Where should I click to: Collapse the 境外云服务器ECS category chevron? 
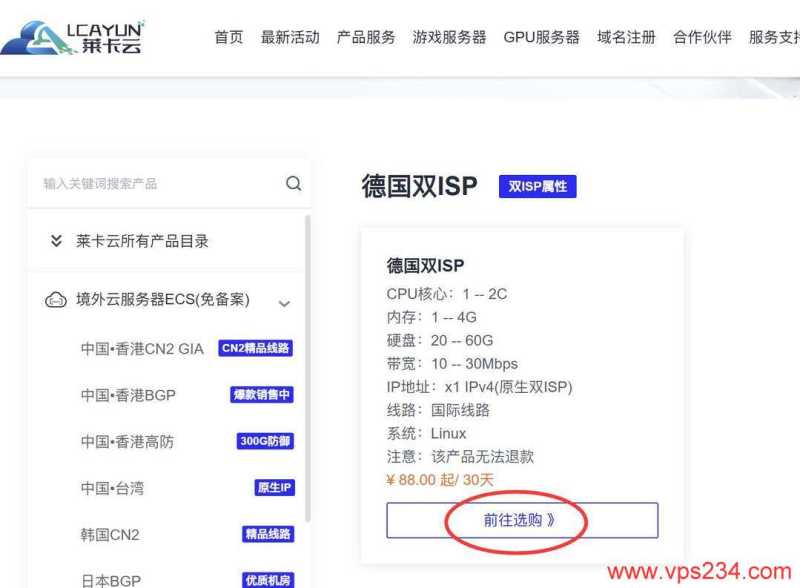[x=284, y=303]
